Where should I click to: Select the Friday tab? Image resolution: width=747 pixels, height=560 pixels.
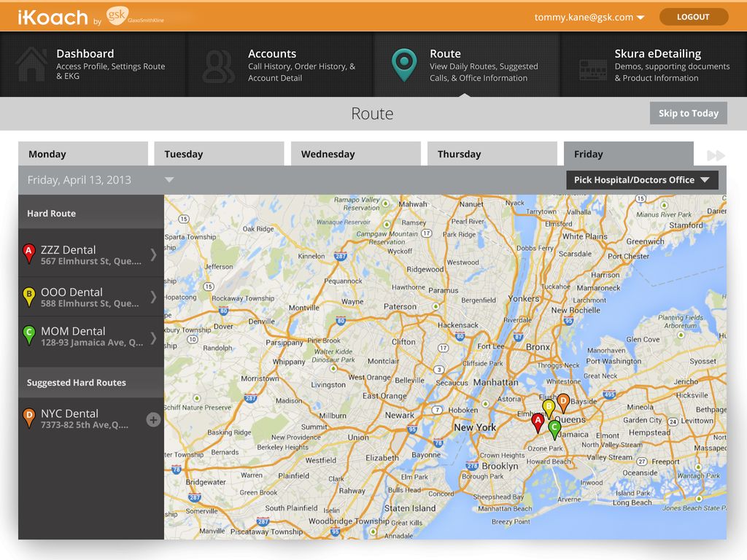[628, 154]
